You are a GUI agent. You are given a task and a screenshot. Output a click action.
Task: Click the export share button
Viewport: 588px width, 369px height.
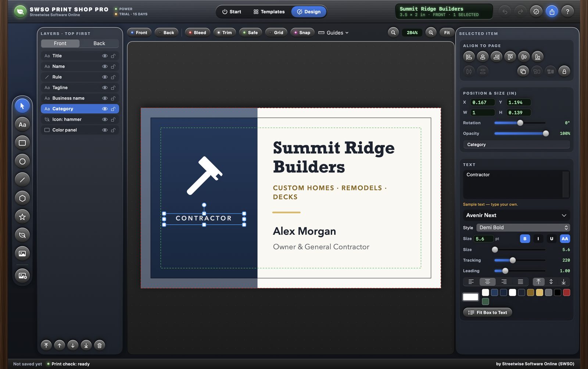(x=552, y=11)
